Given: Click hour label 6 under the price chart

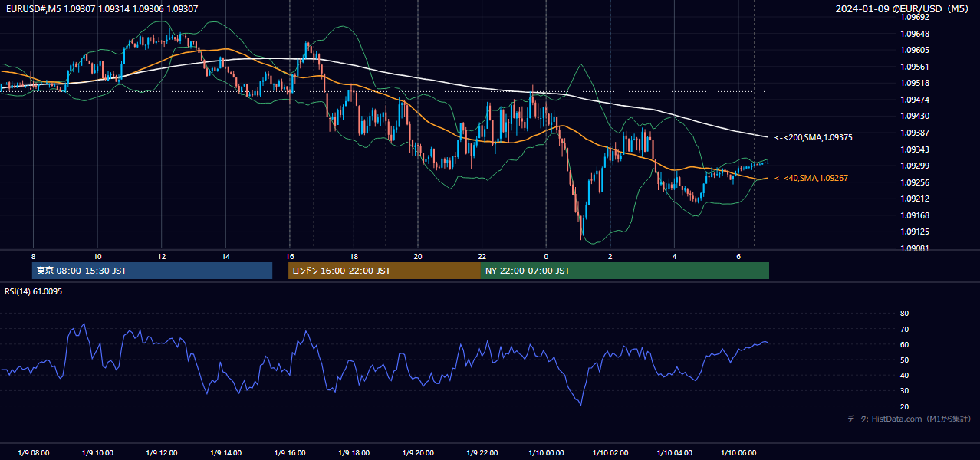Looking at the screenshot, I should click(x=738, y=256).
